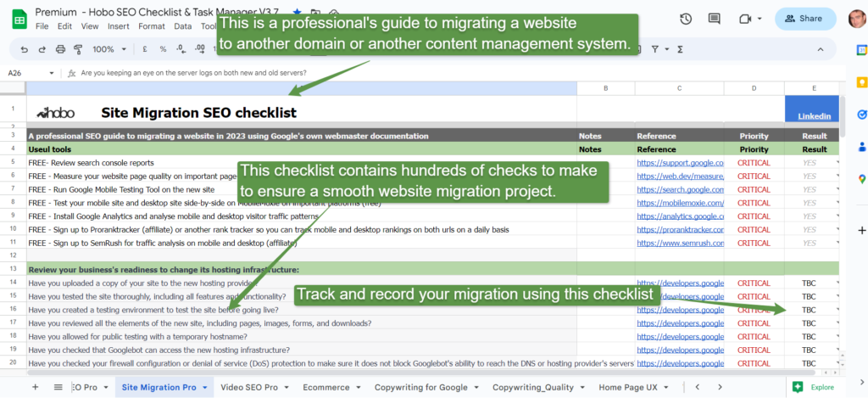868x398 pixels.
Task: Start a Meet call camera icon
Action: click(x=744, y=19)
